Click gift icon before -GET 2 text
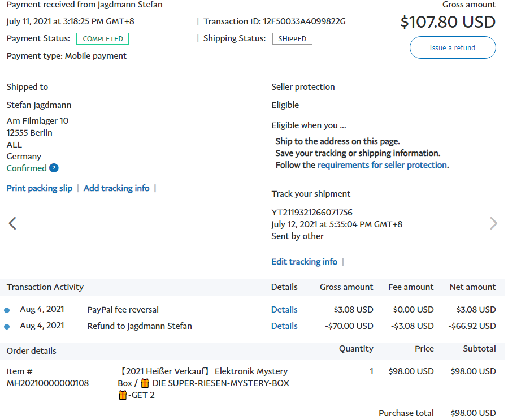 coord(123,395)
